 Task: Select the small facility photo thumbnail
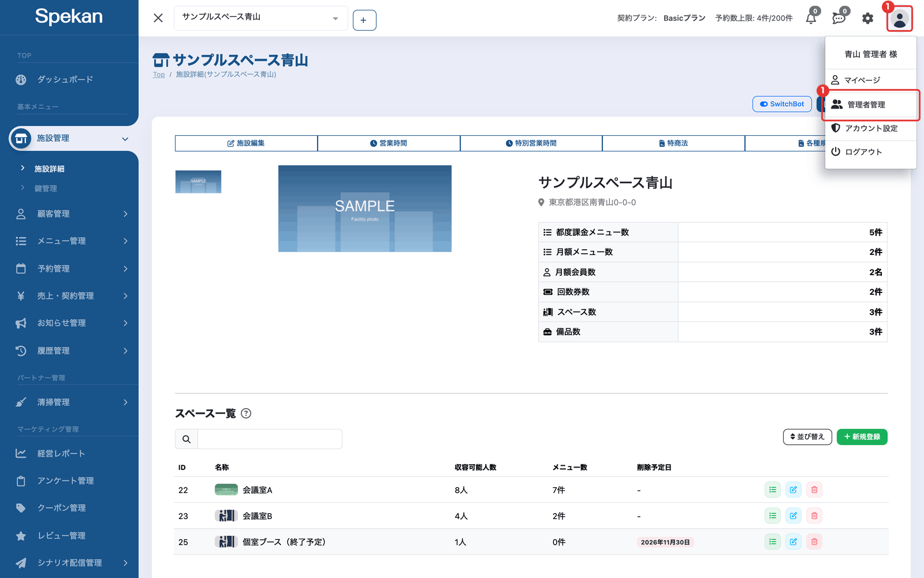point(198,181)
